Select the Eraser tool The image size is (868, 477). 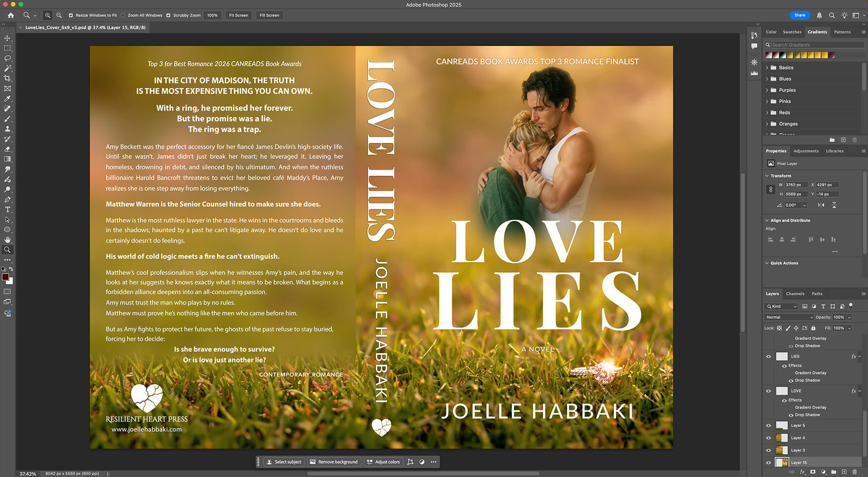tap(7, 149)
